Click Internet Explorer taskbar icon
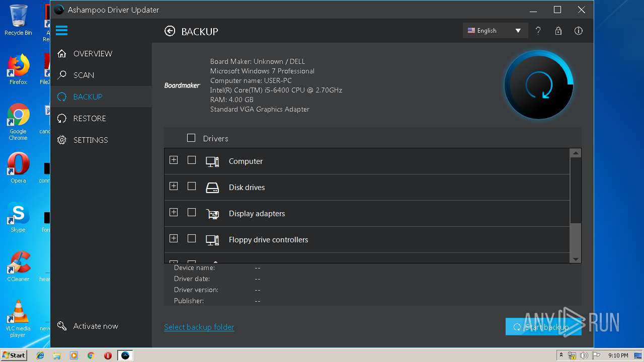The width and height of the screenshot is (644, 362). click(x=40, y=355)
